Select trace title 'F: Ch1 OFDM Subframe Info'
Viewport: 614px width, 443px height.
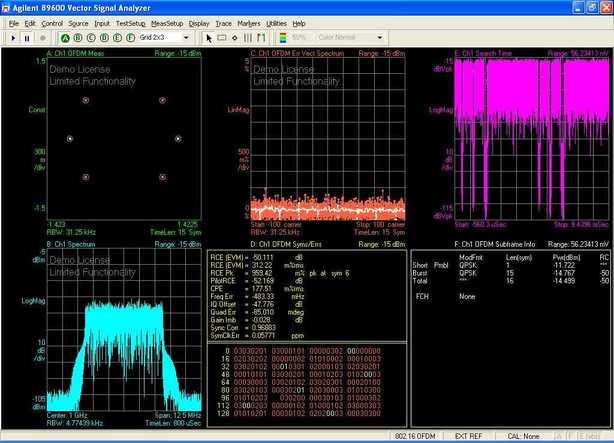click(495, 244)
